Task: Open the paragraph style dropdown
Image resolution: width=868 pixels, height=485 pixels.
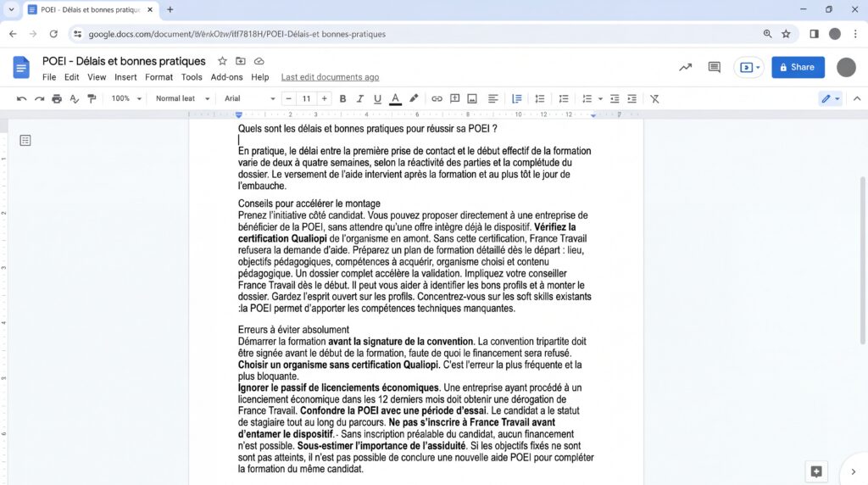Action: point(183,98)
